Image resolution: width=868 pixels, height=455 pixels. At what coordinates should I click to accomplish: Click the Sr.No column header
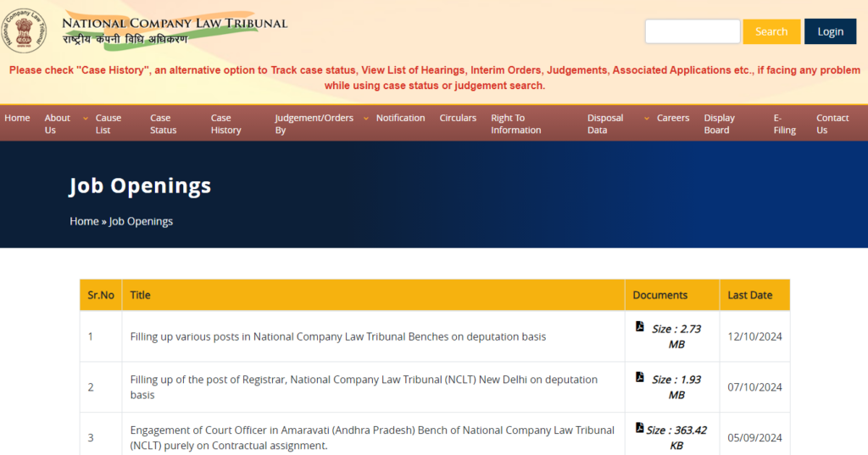(101, 295)
